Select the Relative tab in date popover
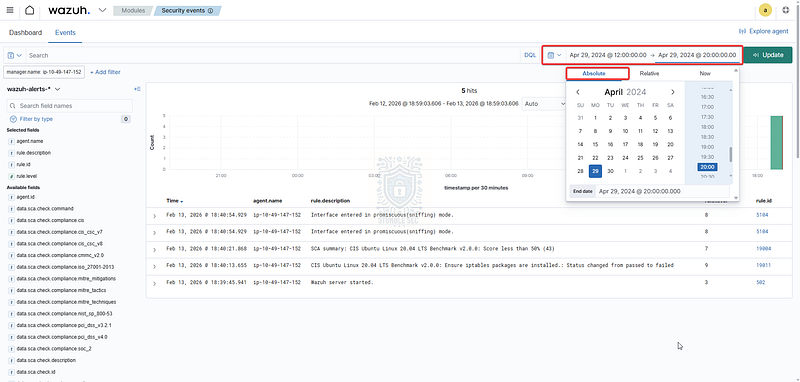This screenshot has width=800, height=382. click(x=649, y=73)
